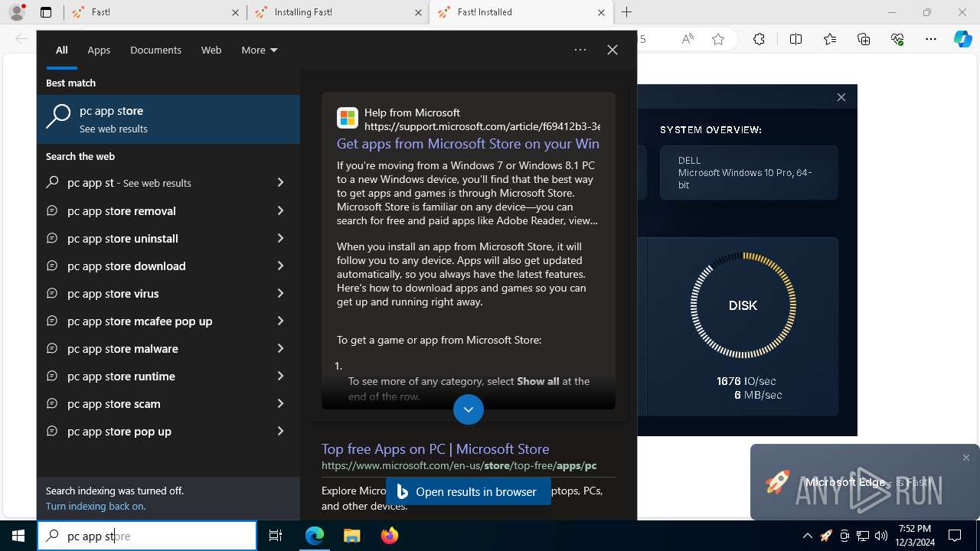This screenshot has height=551, width=980.
Task: Launch Firefox from the taskbar
Action: 390,536
